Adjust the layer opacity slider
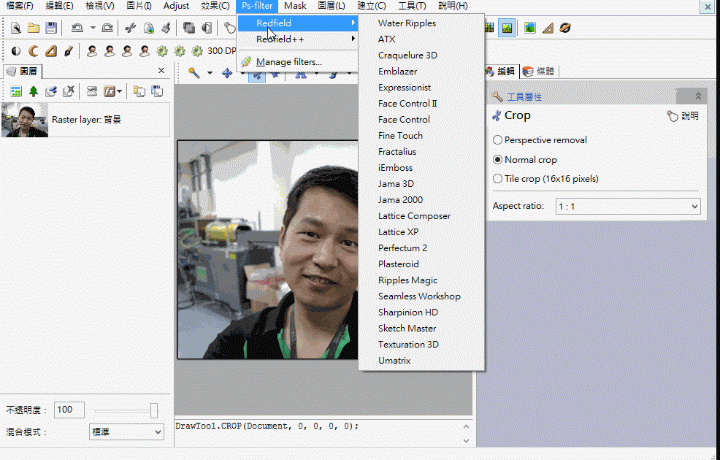Image resolution: width=720 pixels, height=460 pixels. point(154,410)
